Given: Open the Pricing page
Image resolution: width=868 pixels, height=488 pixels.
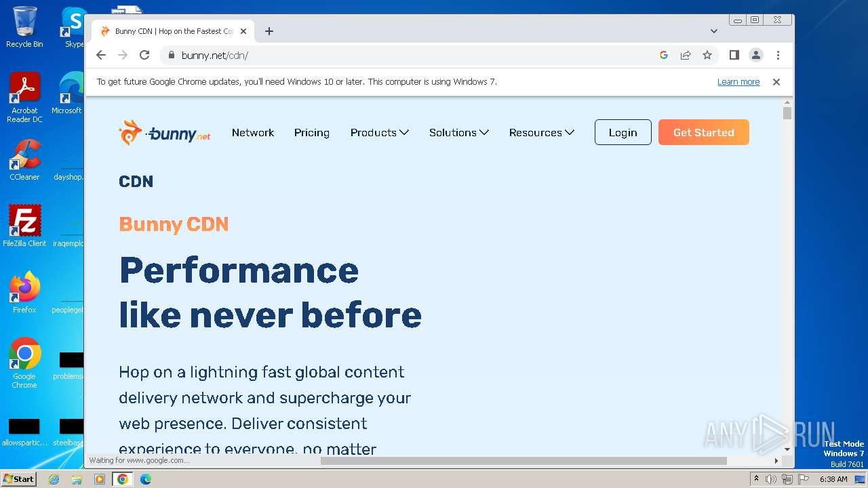Looking at the screenshot, I should pyautogui.click(x=312, y=133).
